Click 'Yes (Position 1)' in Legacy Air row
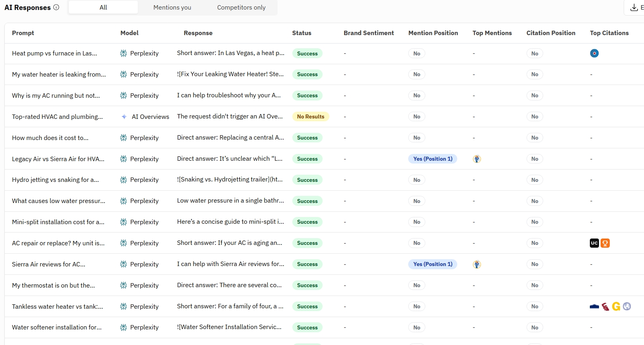Image resolution: width=644 pixels, height=345 pixels. pyautogui.click(x=433, y=159)
